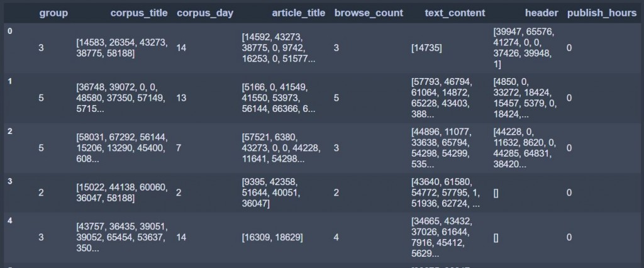Click the corpus_title column header
Image resolution: width=644 pixels, height=268 pixels.
(139, 13)
